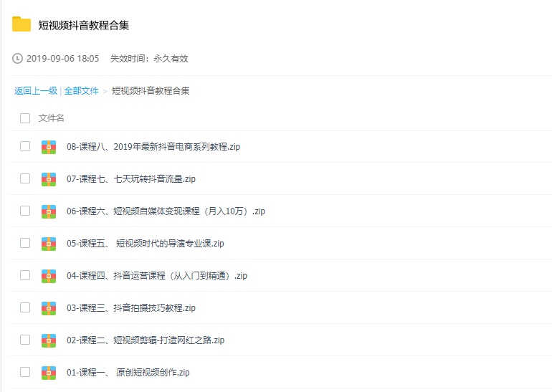
Task: Click the 短视频抖音教程合集 folder title
Action: [x=83, y=25]
